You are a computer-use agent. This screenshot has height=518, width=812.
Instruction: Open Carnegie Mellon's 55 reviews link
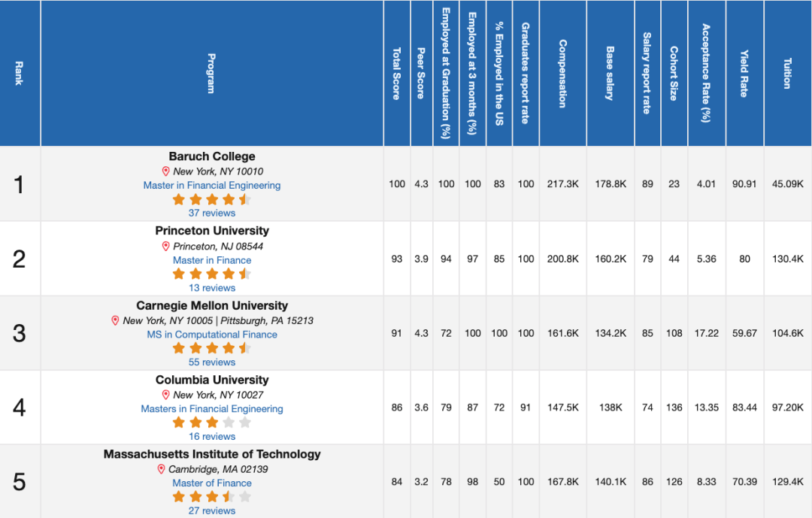tap(212, 362)
